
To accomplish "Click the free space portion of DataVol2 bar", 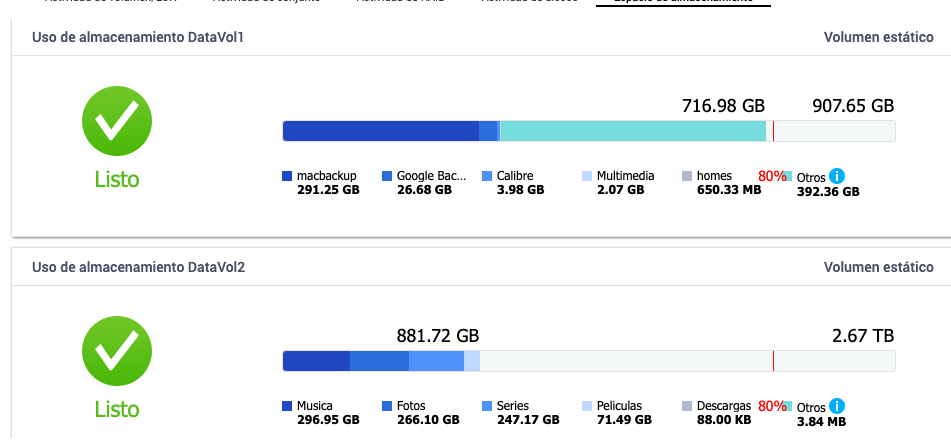I will point(620,361).
